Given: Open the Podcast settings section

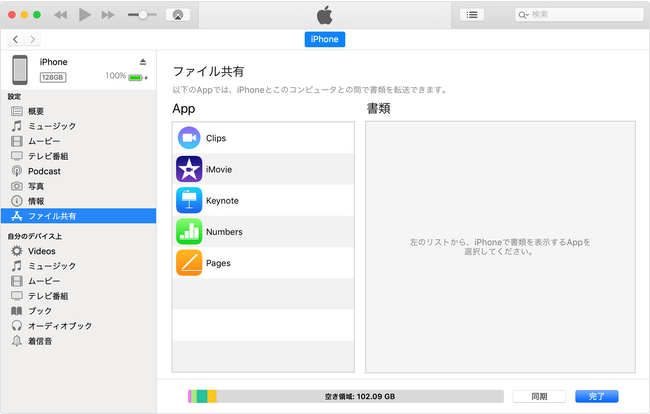Looking at the screenshot, I should tap(78, 171).
